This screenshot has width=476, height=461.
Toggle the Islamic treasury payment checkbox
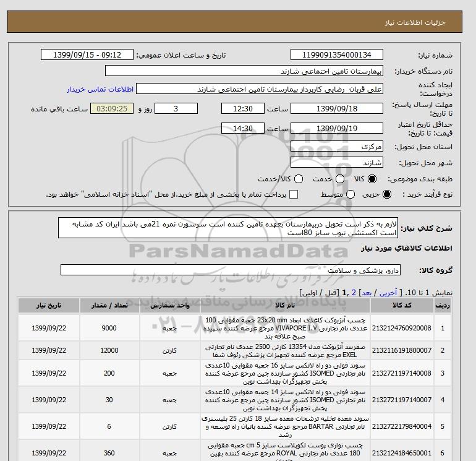(x=294, y=194)
